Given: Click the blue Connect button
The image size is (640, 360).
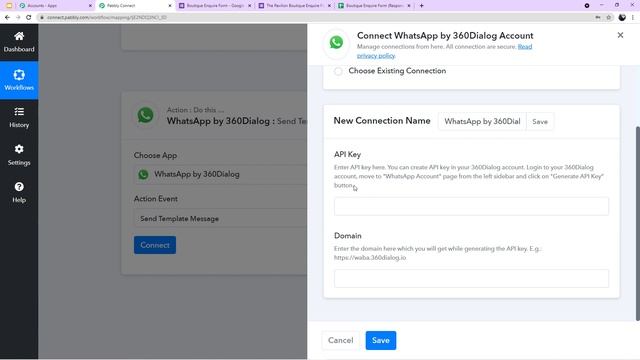Looking at the screenshot, I should 155,245.
